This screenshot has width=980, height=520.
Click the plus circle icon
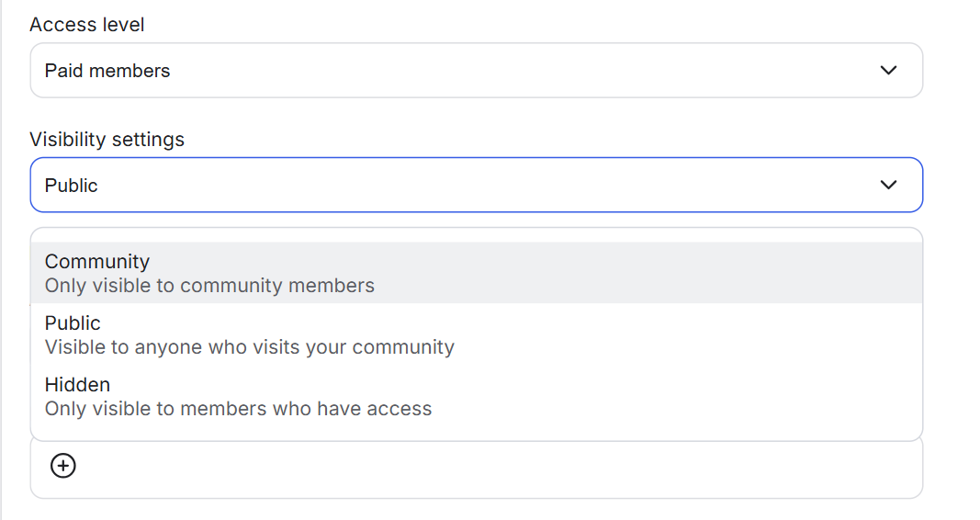pos(62,467)
